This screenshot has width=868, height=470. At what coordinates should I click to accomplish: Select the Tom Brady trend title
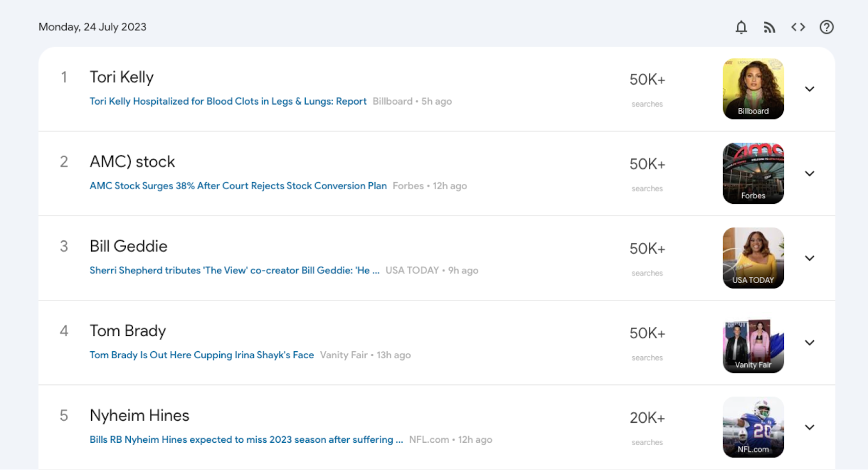point(128,331)
